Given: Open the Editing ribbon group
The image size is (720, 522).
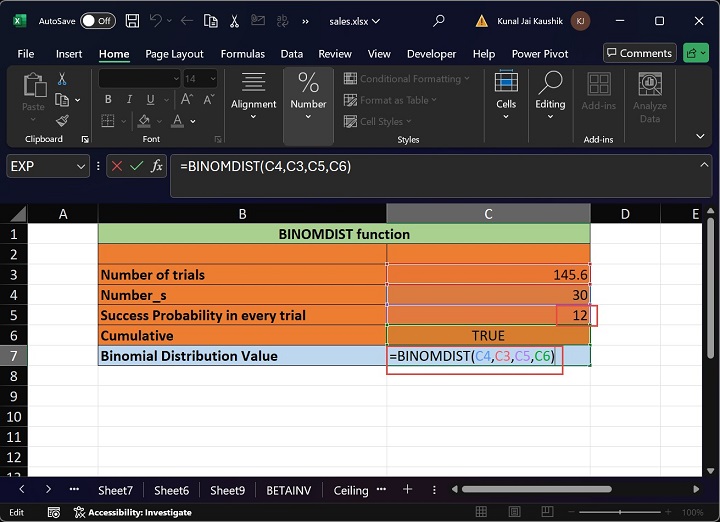Looking at the screenshot, I should (550, 96).
